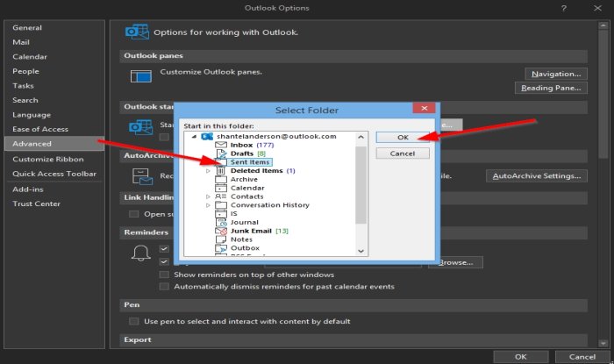Click the folder list scroll down arrow
The width and height of the screenshot is (614, 364).
[361, 251]
